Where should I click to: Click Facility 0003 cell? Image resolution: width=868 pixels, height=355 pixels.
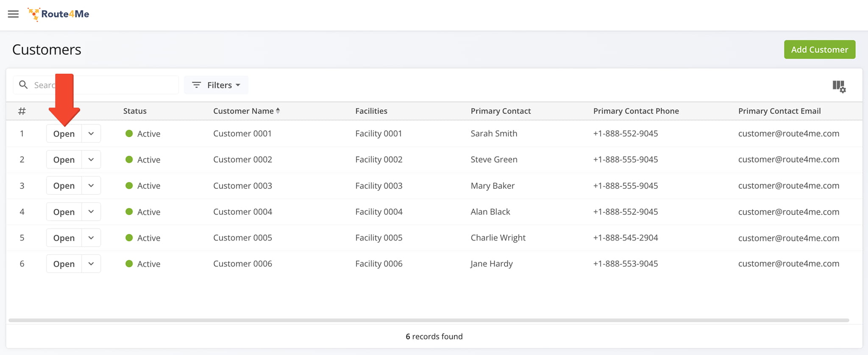(378, 186)
